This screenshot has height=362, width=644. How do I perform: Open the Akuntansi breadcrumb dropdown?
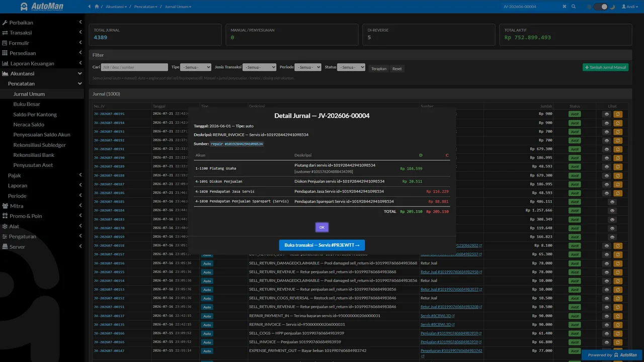point(115,7)
